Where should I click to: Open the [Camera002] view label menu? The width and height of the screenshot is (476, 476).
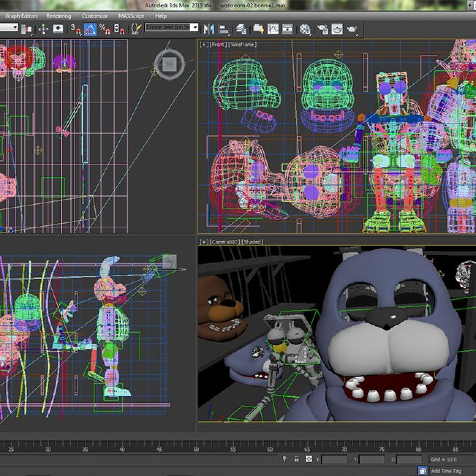[225, 242]
